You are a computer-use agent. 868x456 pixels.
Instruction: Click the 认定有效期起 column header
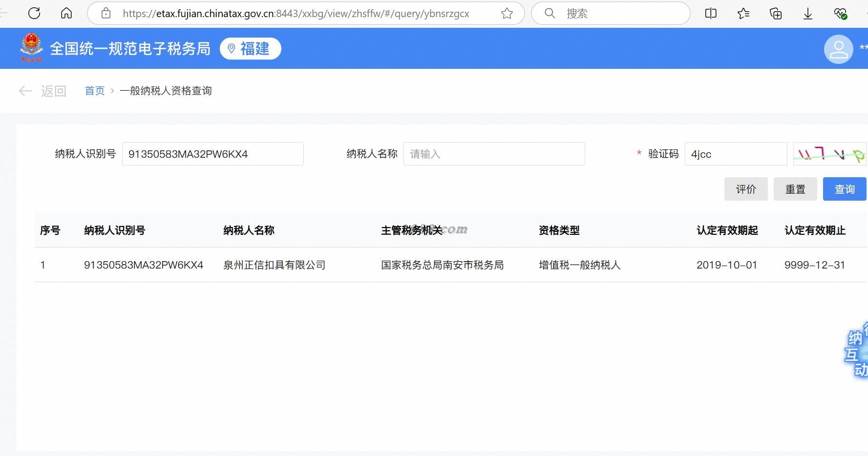pyautogui.click(x=727, y=230)
